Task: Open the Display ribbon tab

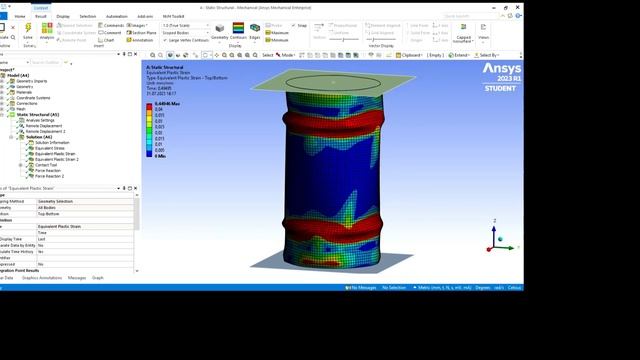Action: tap(63, 16)
